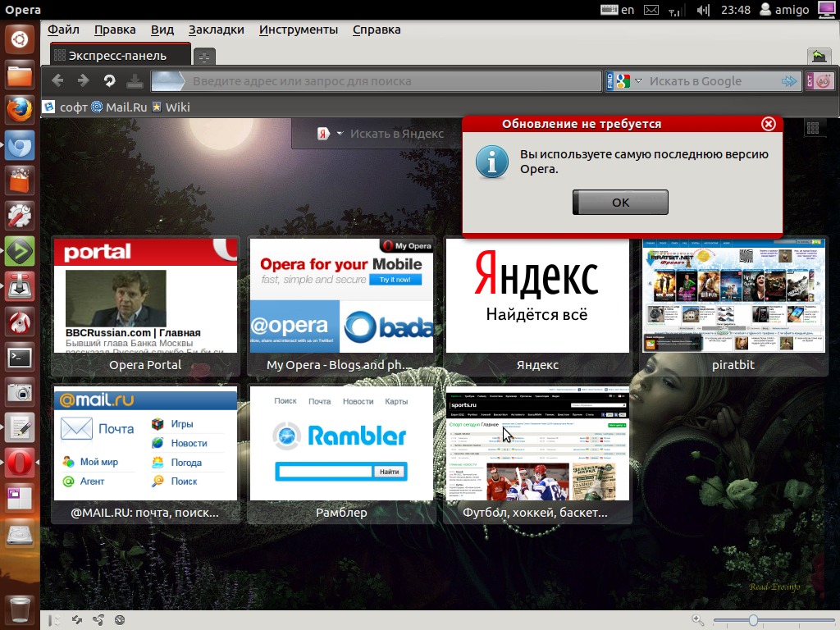The image size is (840, 630).
Task: Switch to Chromium in the Ubuntu dock
Action: click(x=20, y=146)
